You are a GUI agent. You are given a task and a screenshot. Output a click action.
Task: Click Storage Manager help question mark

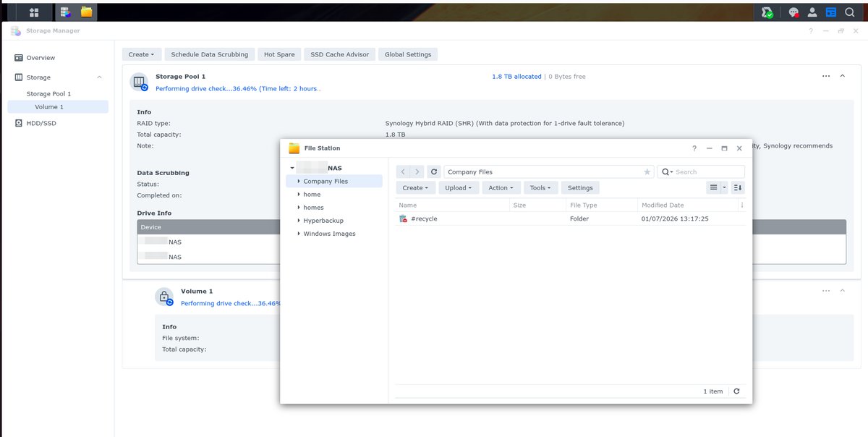812,31
